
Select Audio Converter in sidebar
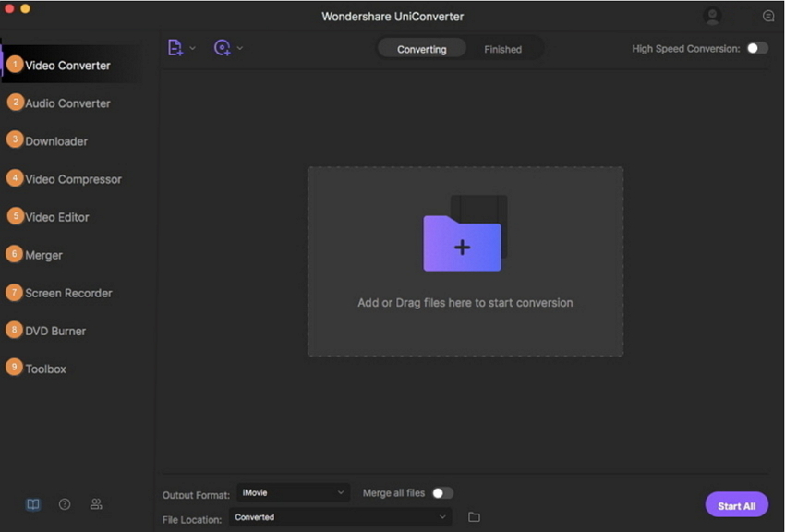(x=67, y=103)
